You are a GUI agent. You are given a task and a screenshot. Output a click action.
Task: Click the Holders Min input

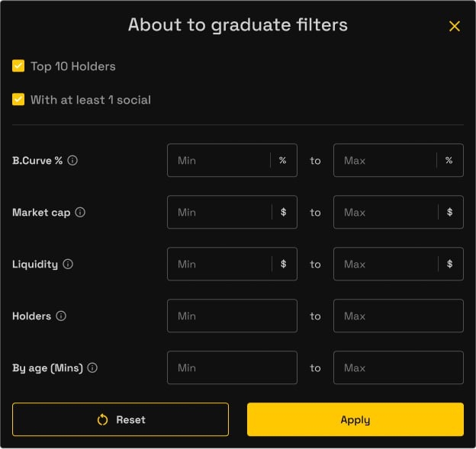[x=232, y=316]
